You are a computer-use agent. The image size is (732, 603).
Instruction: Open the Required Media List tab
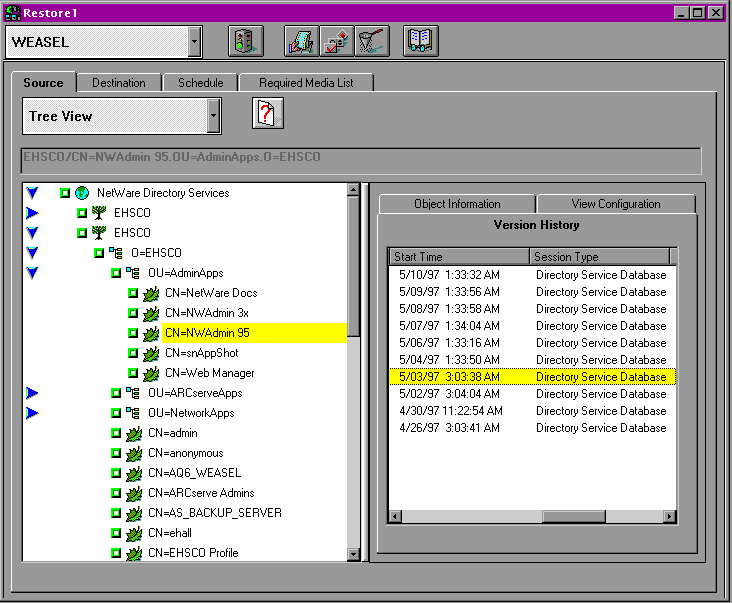(305, 83)
